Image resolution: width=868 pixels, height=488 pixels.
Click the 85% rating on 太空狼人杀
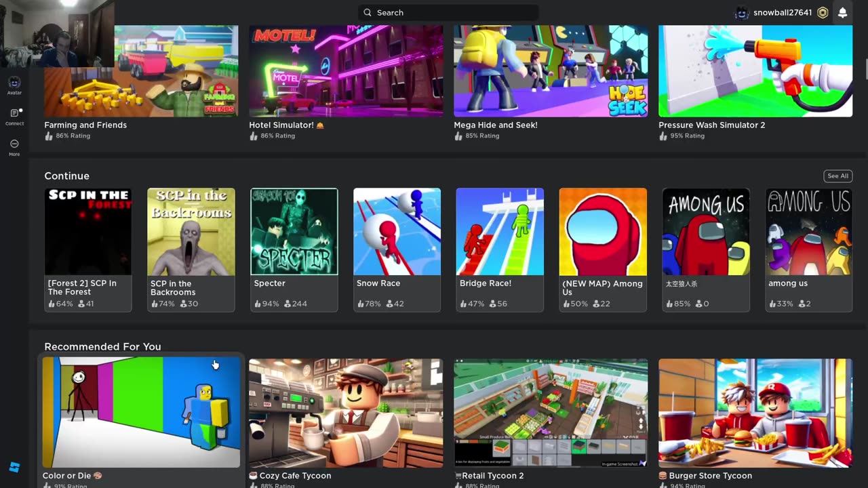pyautogui.click(x=678, y=304)
